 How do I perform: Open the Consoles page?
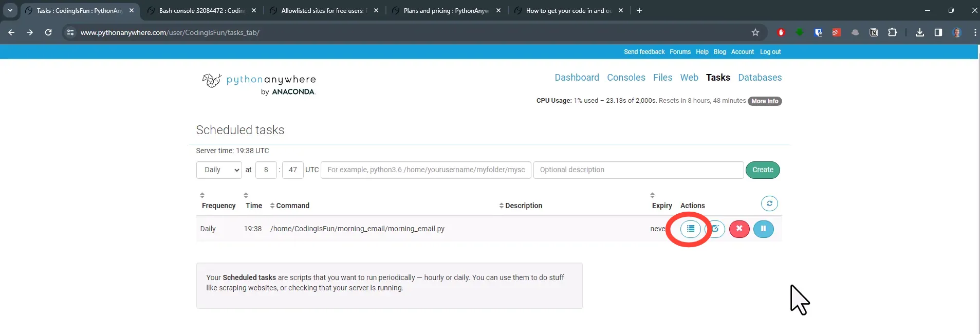coord(626,78)
